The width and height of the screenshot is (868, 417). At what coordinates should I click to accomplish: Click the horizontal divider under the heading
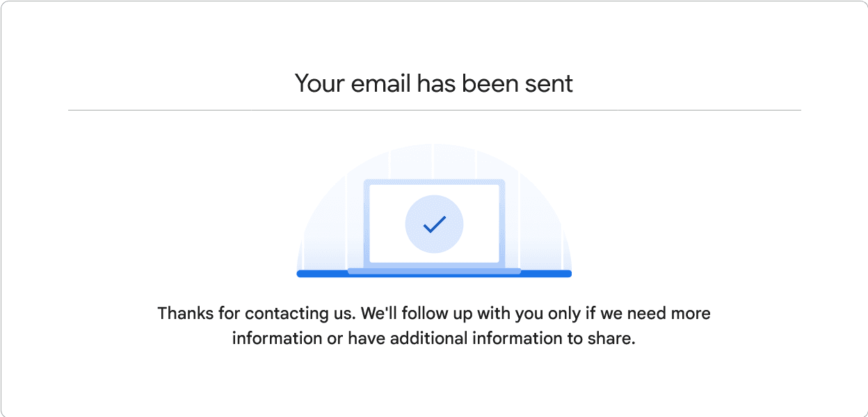tap(434, 110)
